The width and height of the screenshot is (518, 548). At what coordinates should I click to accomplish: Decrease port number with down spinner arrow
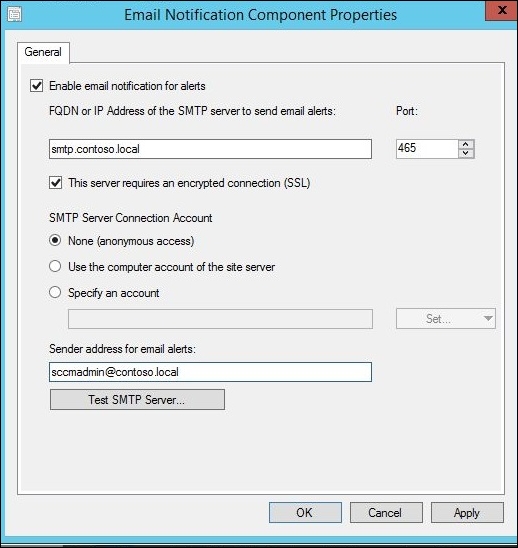click(x=466, y=153)
